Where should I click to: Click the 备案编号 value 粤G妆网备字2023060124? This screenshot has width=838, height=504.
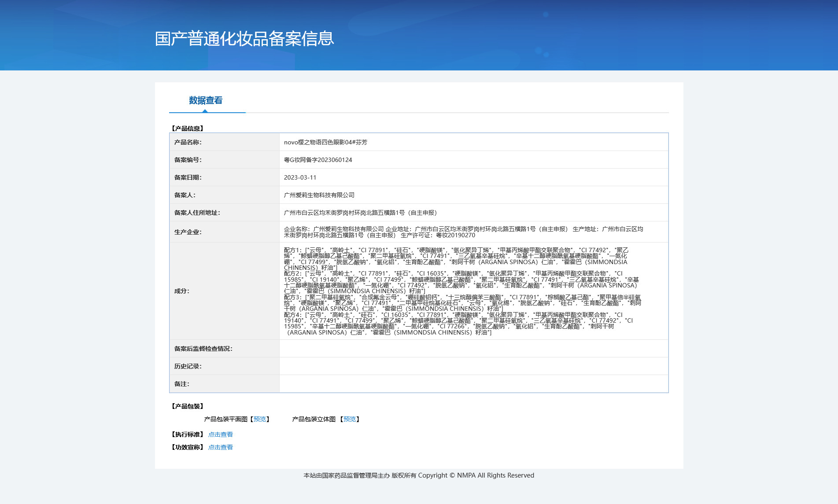[318, 160]
